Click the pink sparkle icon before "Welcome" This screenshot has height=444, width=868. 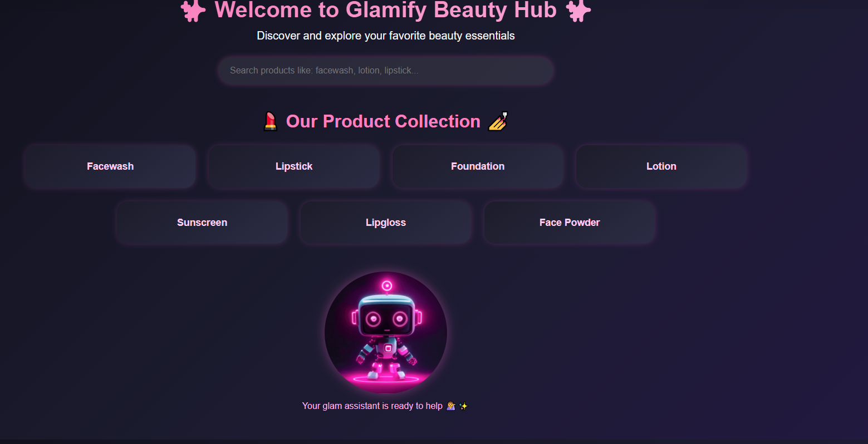[x=193, y=10]
